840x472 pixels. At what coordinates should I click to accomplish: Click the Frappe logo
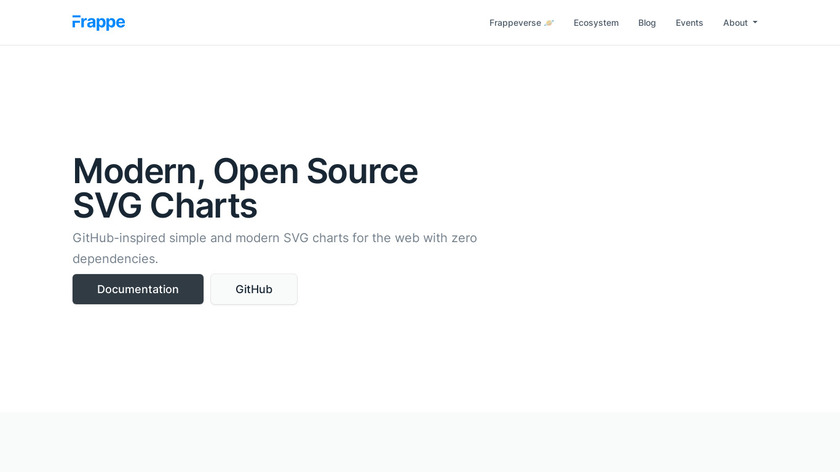point(99,23)
